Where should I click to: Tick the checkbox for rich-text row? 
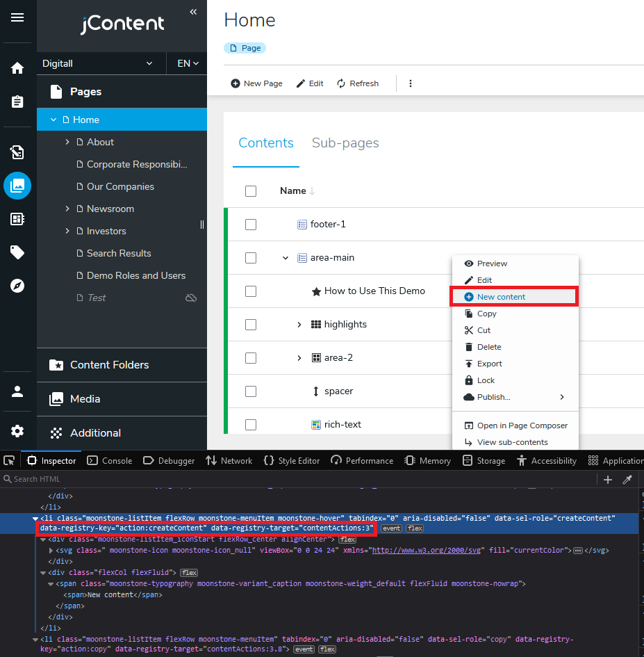click(251, 425)
